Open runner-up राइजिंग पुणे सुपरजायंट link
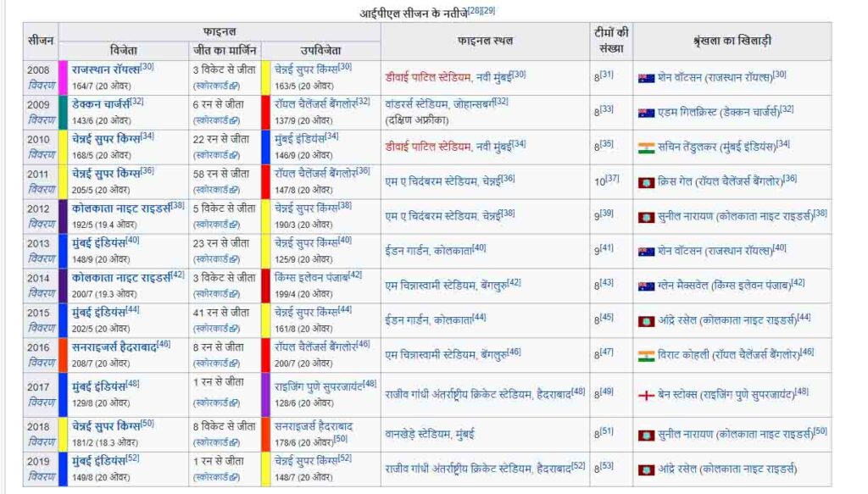Image resolution: width=868 pixels, height=494 pixels. coord(319,386)
